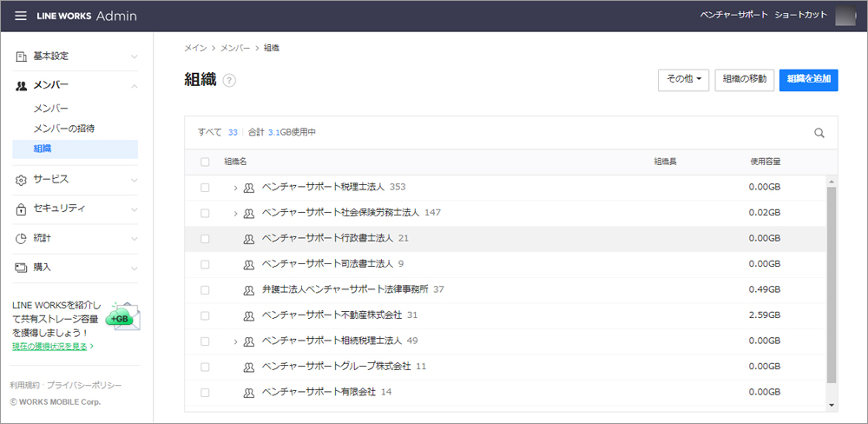Expand the サービス sidebar menu
Screen dimensions: 868x424
click(76, 179)
